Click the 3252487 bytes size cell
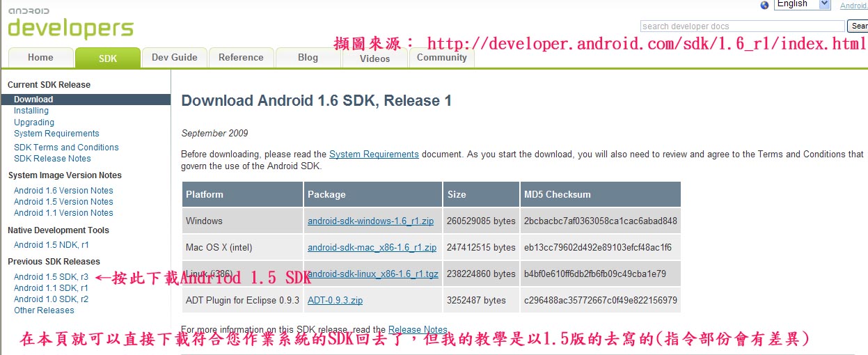Screen dimensions: 868x355 click(x=482, y=300)
